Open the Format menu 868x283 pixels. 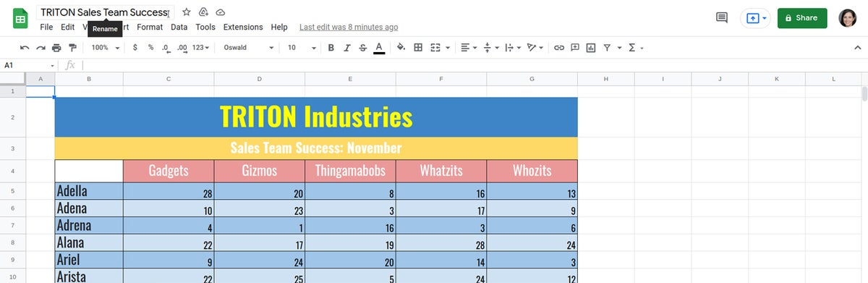(150, 27)
